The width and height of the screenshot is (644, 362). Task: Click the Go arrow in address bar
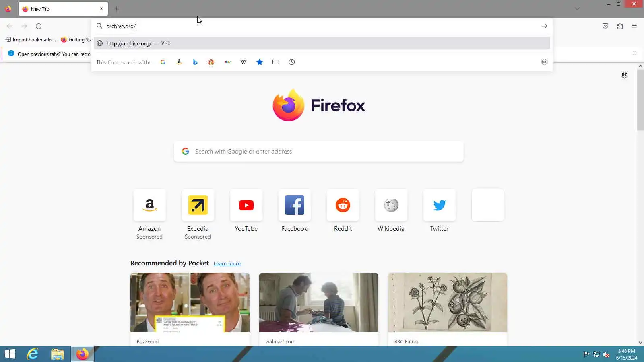pyautogui.click(x=545, y=26)
